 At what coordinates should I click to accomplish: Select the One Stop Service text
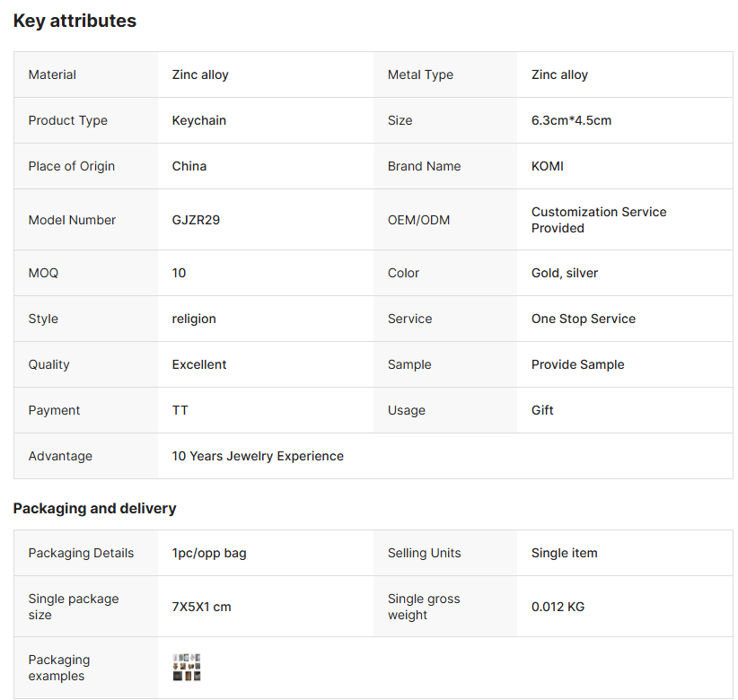[x=584, y=319]
